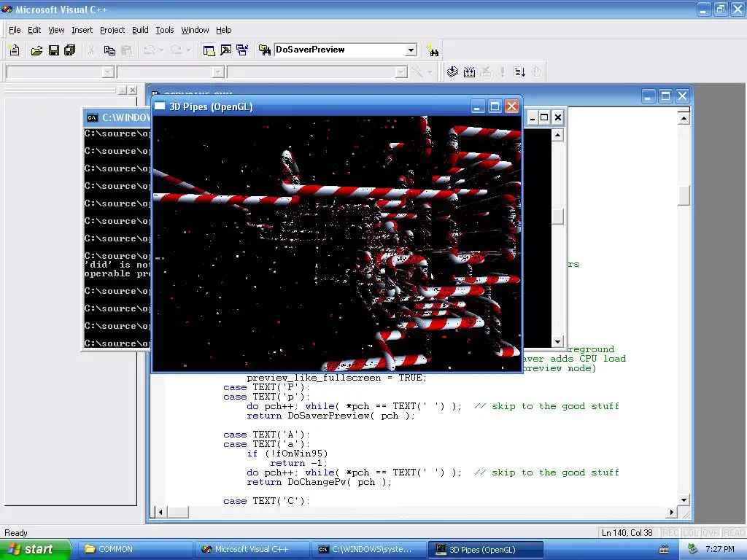747x560 pixels.
Task: Expand the first WizardBar class combo
Action: click(x=108, y=72)
